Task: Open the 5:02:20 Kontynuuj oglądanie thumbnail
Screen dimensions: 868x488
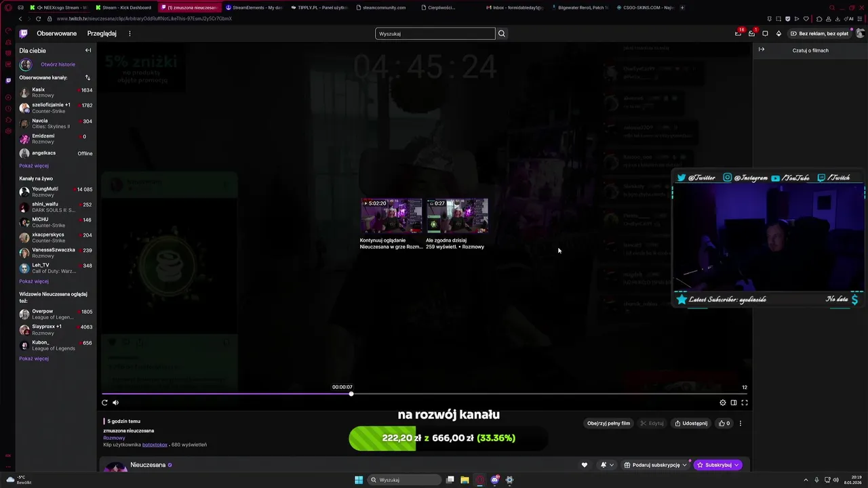Action: pyautogui.click(x=391, y=216)
